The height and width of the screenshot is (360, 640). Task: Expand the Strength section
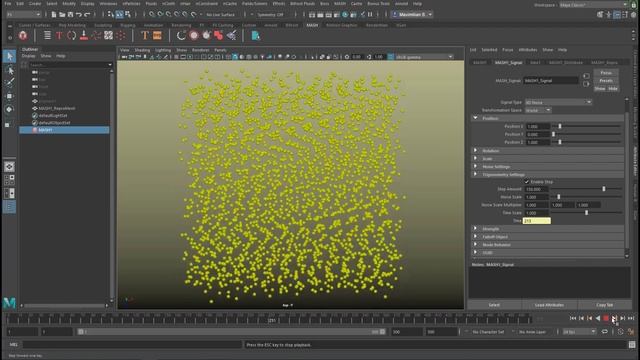click(547, 229)
